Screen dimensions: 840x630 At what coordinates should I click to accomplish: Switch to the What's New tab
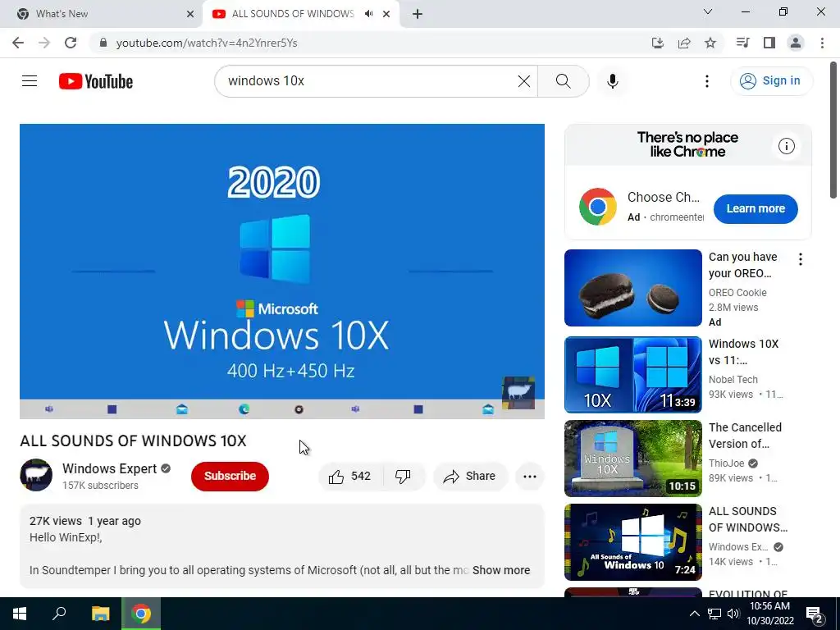coord(101,14)
